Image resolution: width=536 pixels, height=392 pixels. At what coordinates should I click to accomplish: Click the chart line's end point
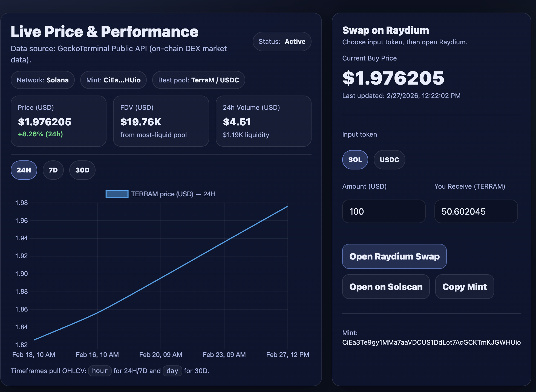pos(287,206)
